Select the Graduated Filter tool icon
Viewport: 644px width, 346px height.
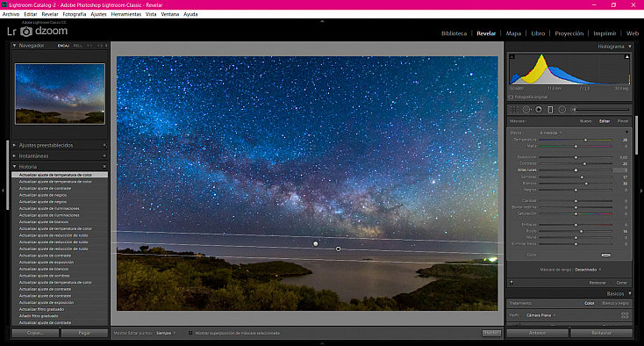click(x=550, y=109)
